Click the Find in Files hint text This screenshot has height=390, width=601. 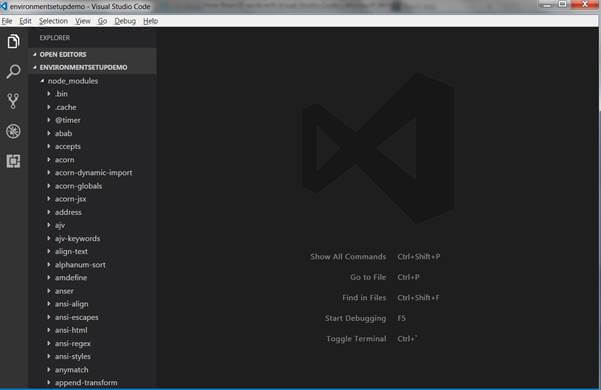tap(364, 298)
